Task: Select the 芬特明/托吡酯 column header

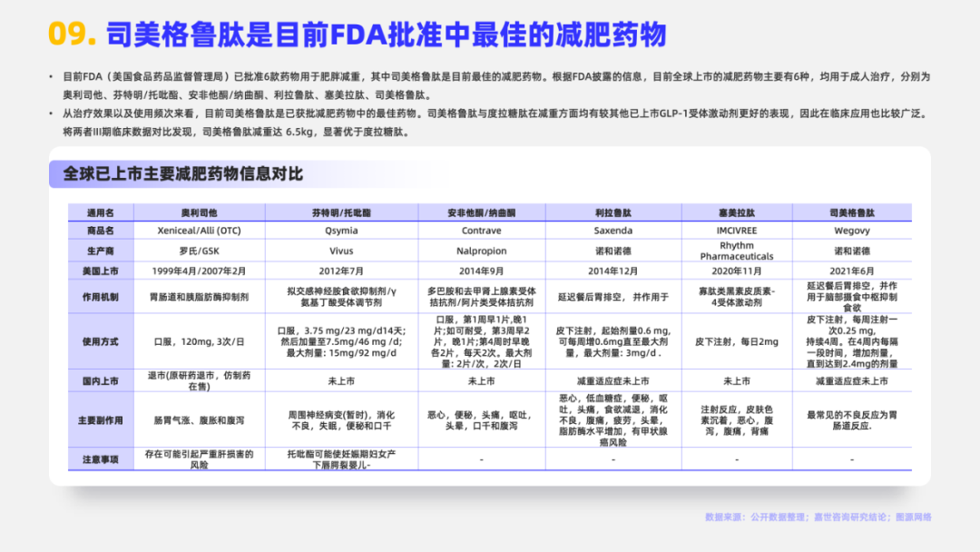Action: (x=341, y=212)
